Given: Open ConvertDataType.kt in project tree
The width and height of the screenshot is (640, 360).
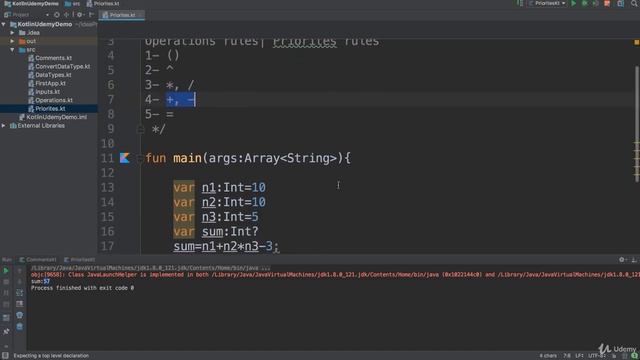Looking at the screenshot, I should (x=59, y=67).
